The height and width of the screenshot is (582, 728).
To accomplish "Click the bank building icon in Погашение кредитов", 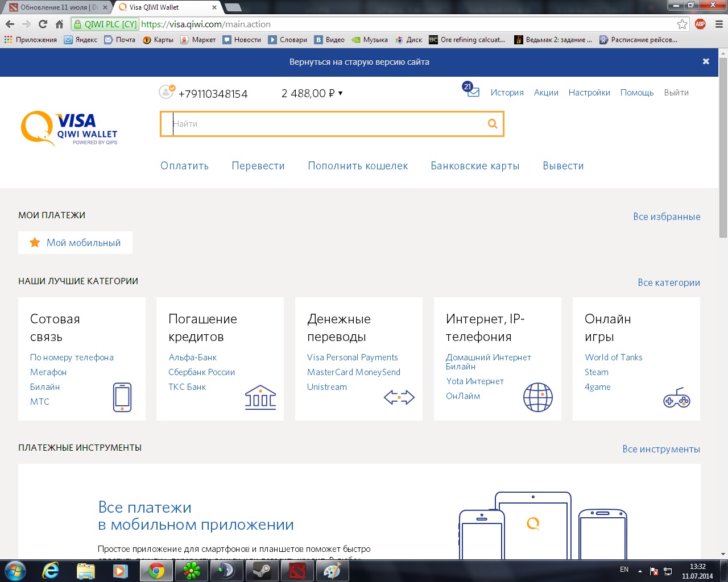I will click(x=260, y=397).
